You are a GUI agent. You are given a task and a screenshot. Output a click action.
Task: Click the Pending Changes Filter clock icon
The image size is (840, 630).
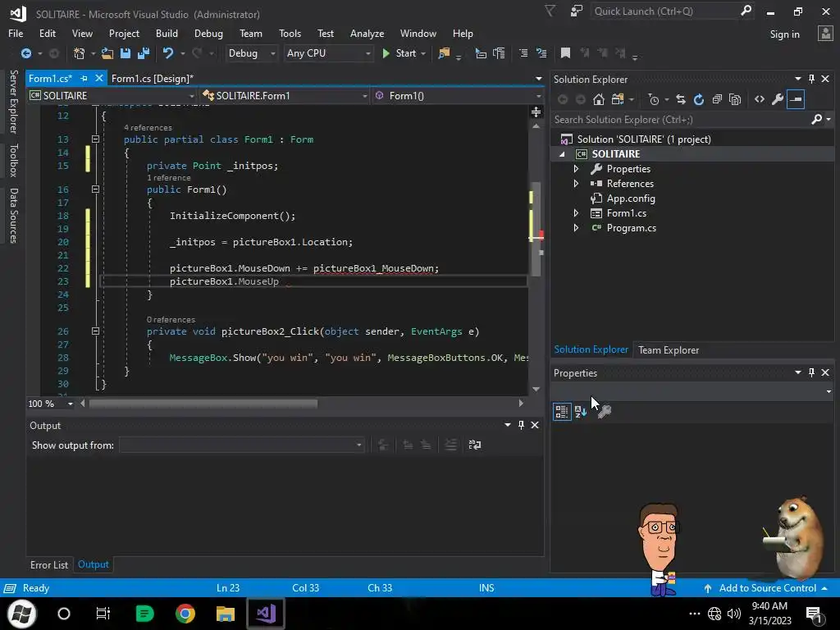coord(653,99)
